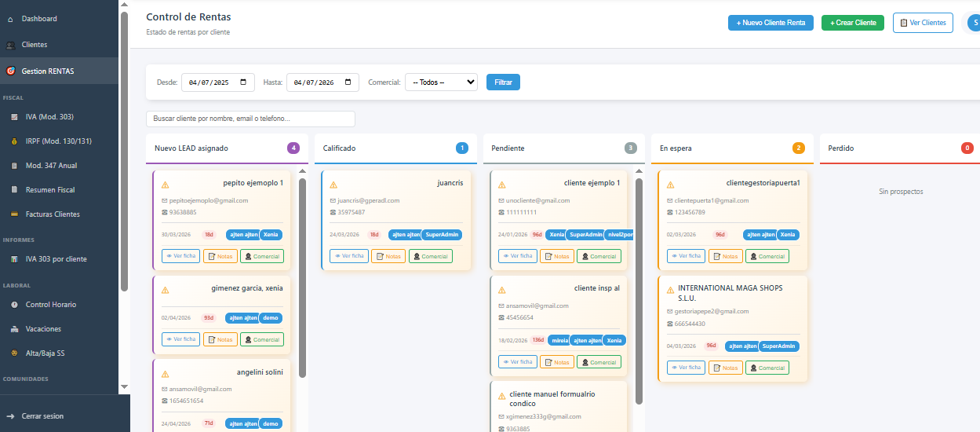The width and height of the screenshot is (980, 432).
Task: Click warning icon on angelini solini card
Action: click(165, 375)
